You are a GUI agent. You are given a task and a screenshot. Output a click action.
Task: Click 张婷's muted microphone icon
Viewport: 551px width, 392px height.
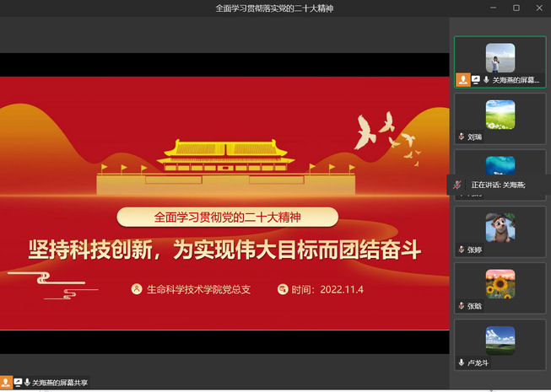coord(462,250)
